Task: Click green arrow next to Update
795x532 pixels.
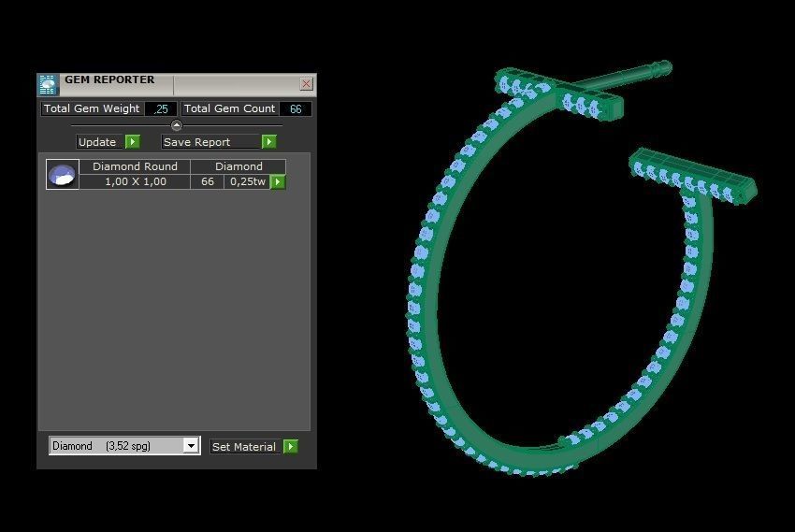Action: (133, 142)
